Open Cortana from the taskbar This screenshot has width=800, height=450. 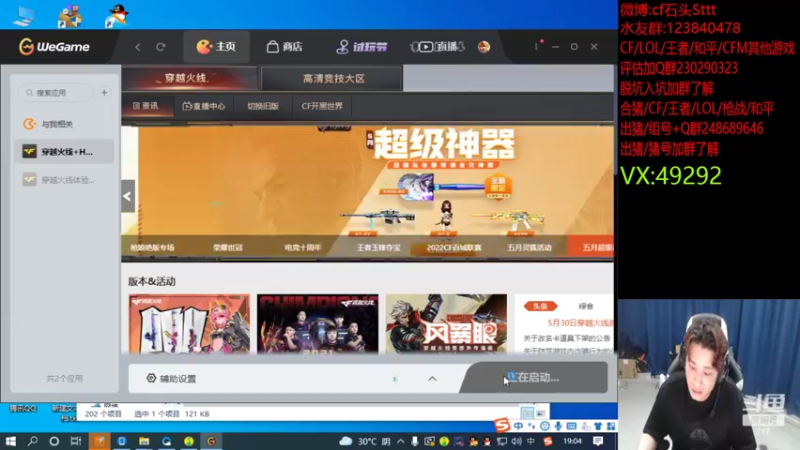click(54, 441)
